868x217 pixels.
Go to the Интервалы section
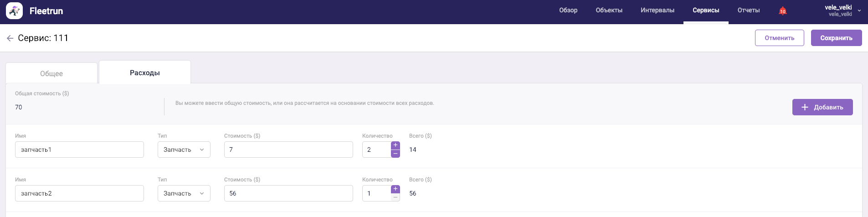click(x=657, y=10)
